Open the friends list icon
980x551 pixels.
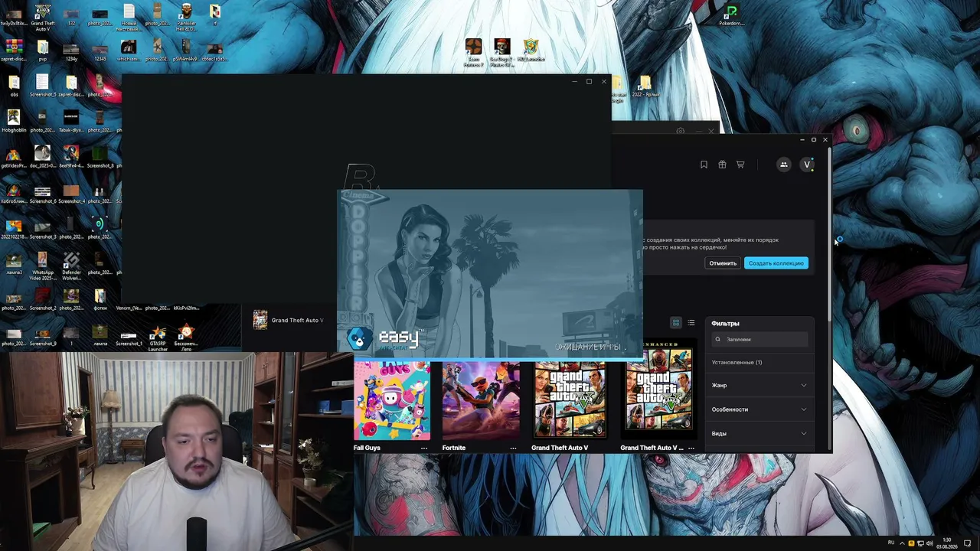[x=783, y=165]
